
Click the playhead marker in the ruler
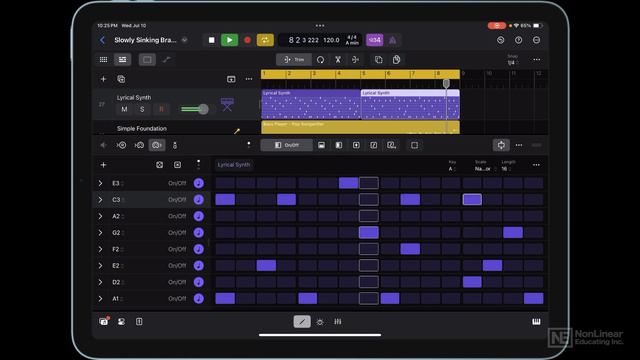446,83
